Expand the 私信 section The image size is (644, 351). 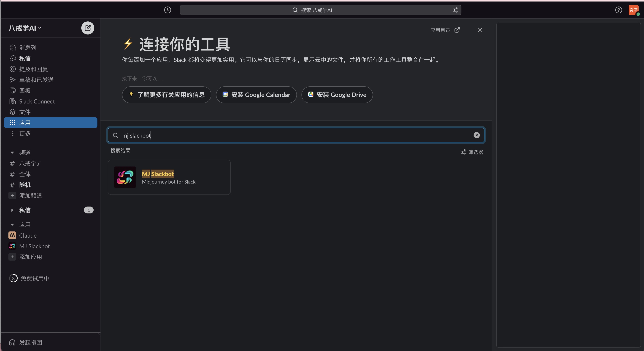tap(12, 210)
